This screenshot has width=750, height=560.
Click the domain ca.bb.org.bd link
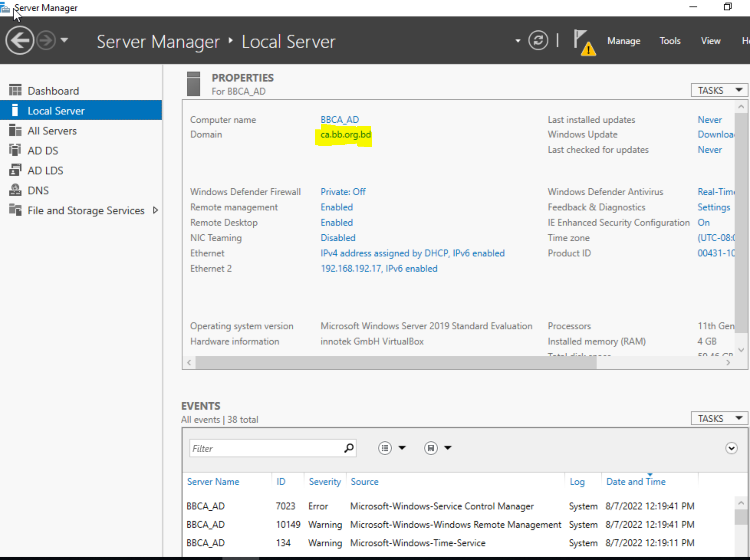345,135
